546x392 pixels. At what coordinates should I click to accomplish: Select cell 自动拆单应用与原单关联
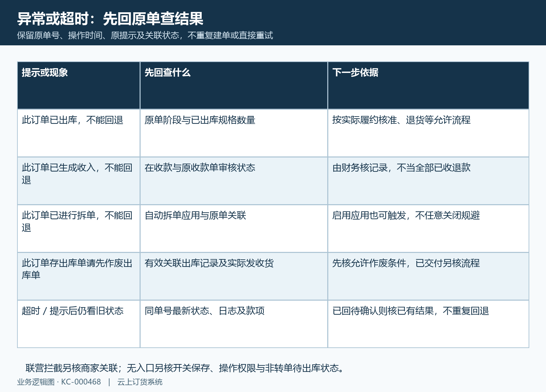pyautogui.click(x=234, y=229)
